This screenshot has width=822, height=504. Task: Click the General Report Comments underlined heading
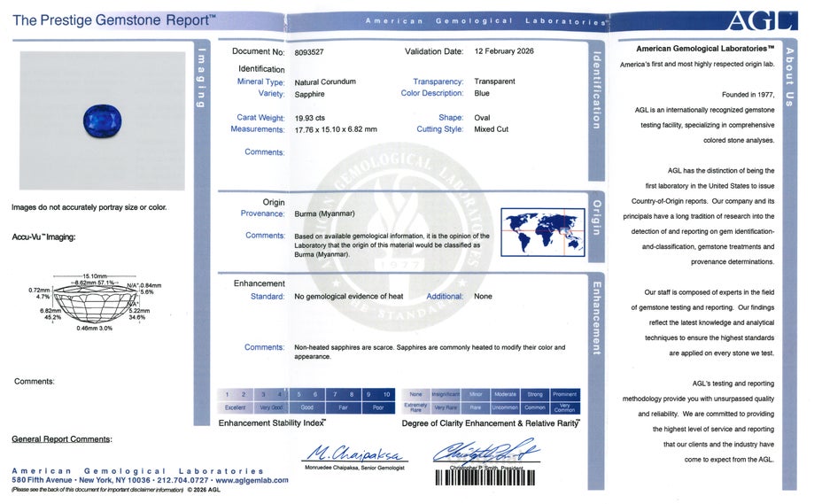61,439
